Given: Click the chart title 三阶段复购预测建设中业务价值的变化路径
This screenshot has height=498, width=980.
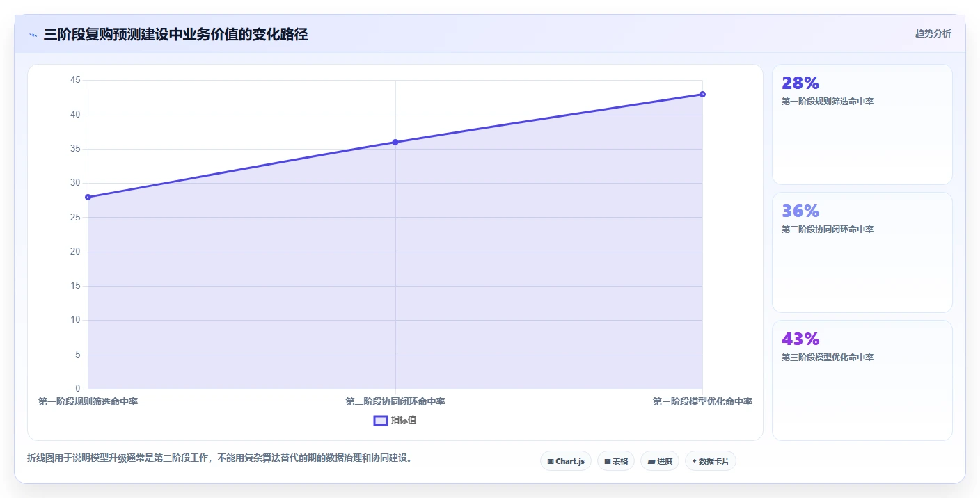Looking at the screenshot, I should 175,34.
